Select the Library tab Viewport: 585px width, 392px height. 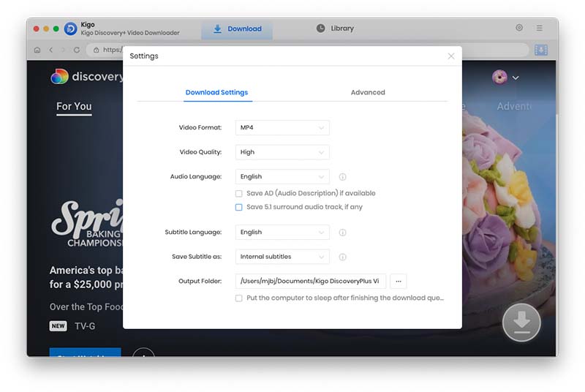pos(335,29)
